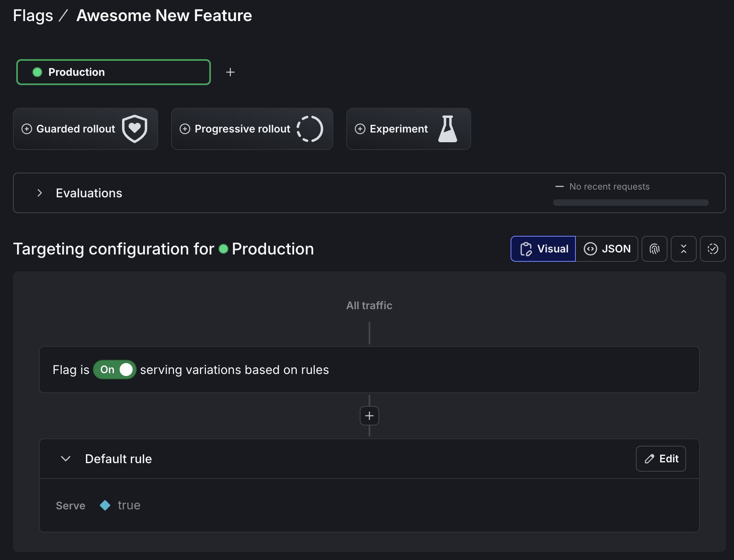Create an Experiment

click(408, 129)
